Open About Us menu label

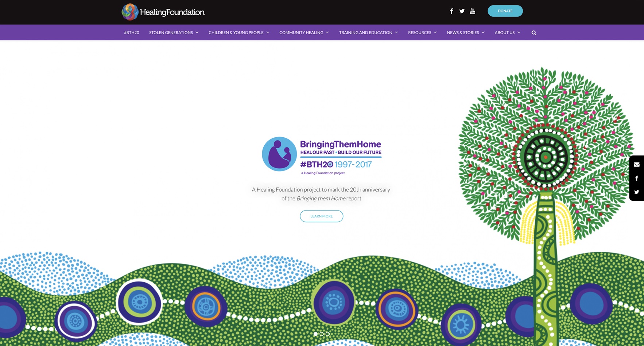pos(505,32)
